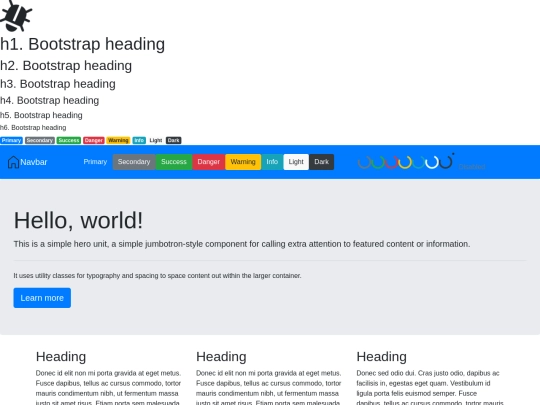Screen dimensions: 540x405
Task: Click the red Danger navbar button
Action: [x=208, y=162]
